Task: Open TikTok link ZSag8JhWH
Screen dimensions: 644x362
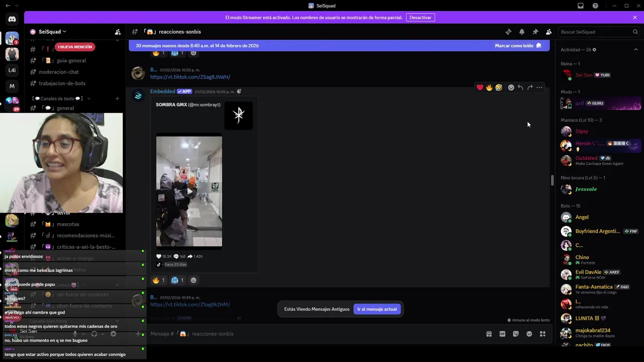Action: 190,77
